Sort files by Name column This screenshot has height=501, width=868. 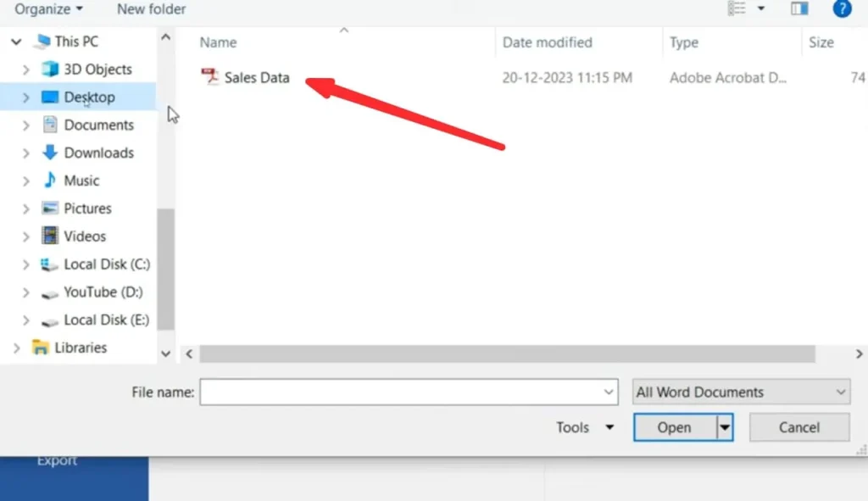(x=218, y=42)
